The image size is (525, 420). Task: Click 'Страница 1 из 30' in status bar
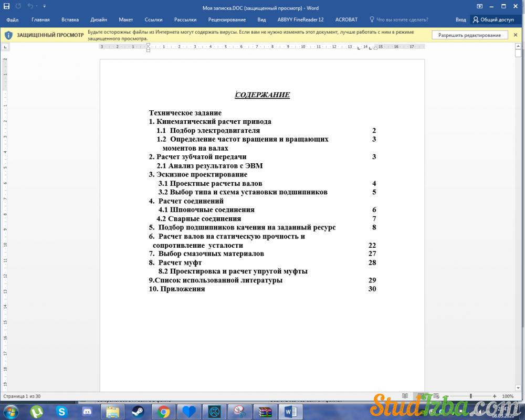[22, 396]
